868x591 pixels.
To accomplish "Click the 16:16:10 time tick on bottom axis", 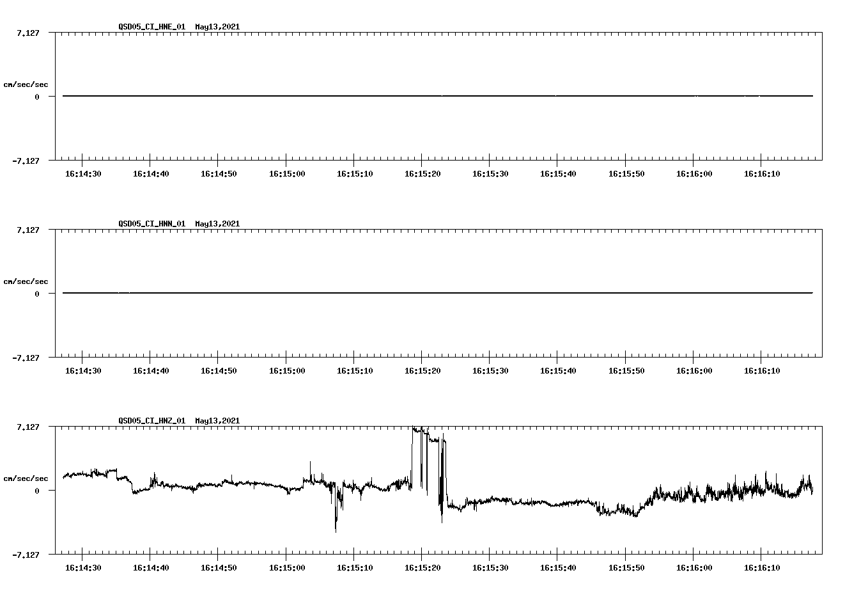I will (x=761, y=566).
